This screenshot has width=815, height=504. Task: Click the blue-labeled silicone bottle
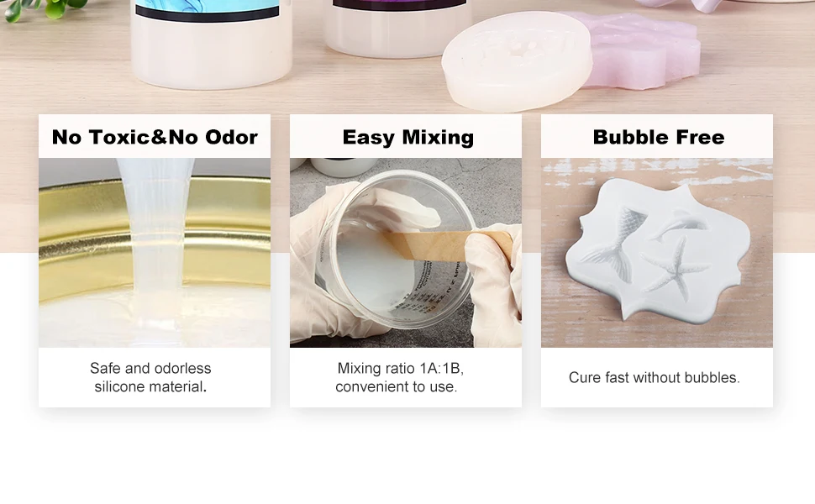click(x=210, y=43)
